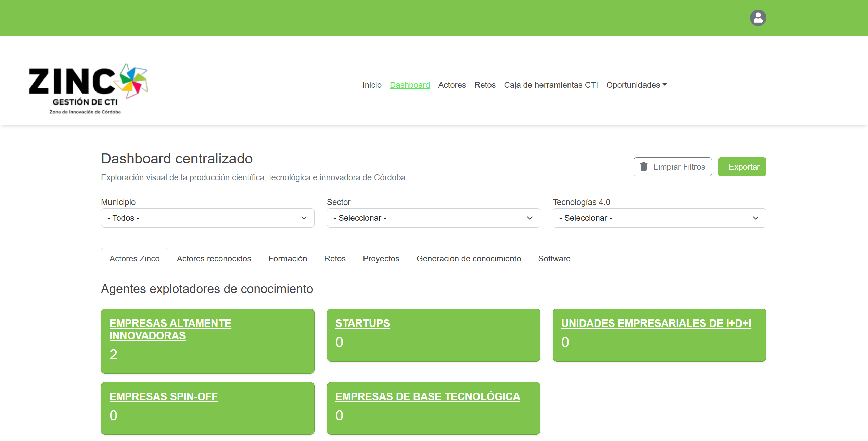
Task: Switch to the Formación tab
Action: point(288,259)
